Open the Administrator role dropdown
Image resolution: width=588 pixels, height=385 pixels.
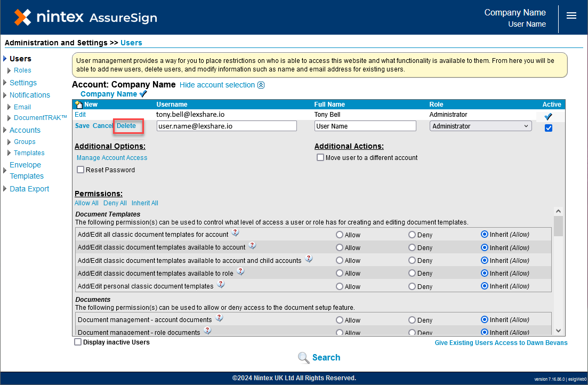click(480, 126)
